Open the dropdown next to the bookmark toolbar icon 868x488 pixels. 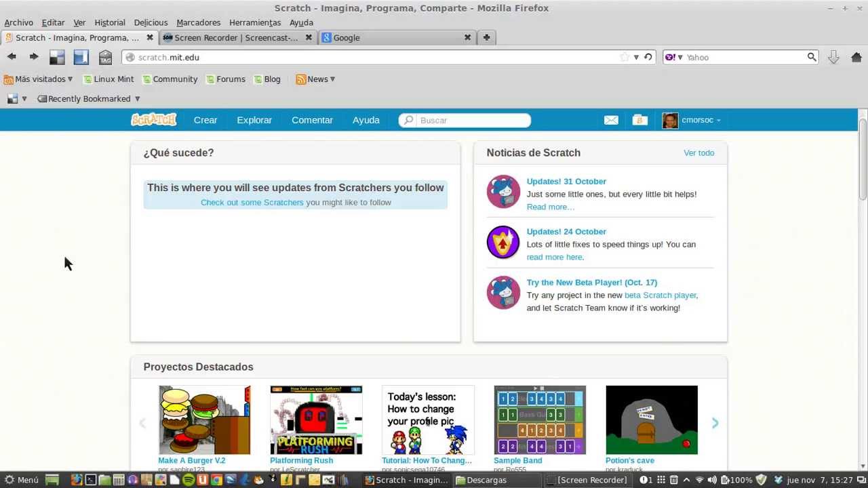point(24,99)
